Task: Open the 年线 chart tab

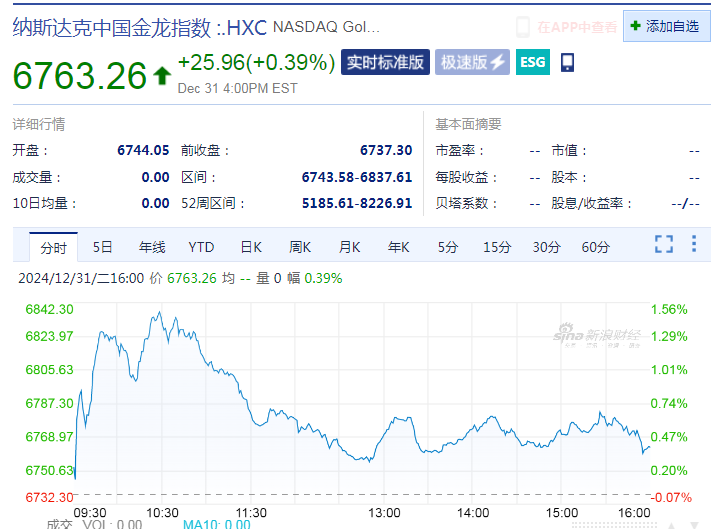Action: 152,247
